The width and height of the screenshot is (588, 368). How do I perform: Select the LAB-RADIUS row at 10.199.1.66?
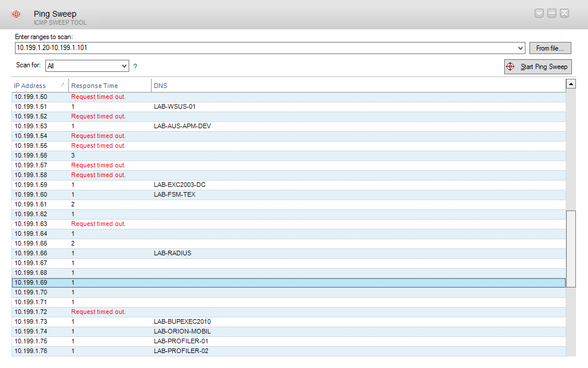(x=172, y=253)
